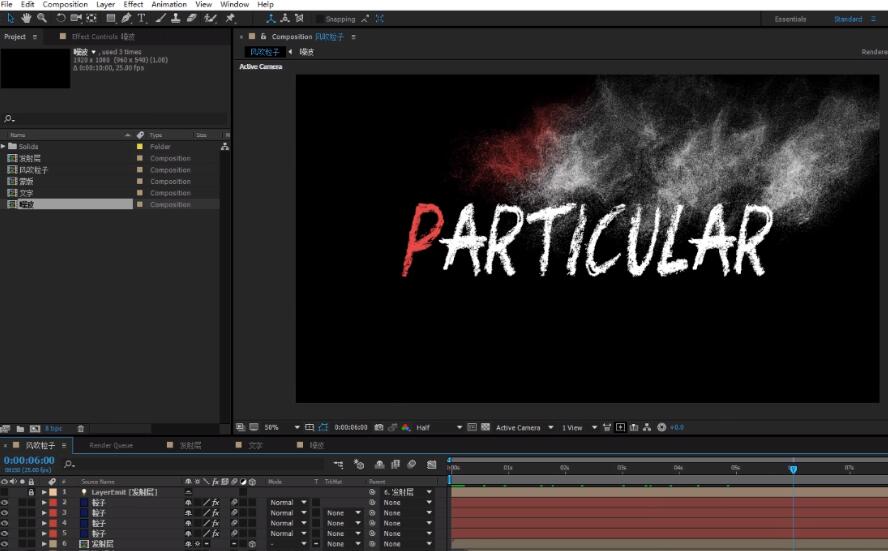
Task: Switch to the Render Queue tab
Action: coord(111,445)
